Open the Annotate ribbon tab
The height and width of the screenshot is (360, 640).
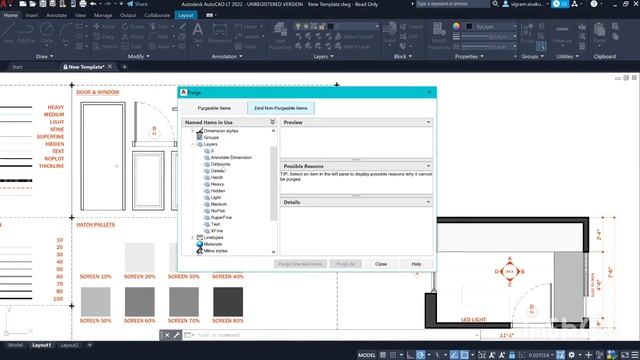56,15
